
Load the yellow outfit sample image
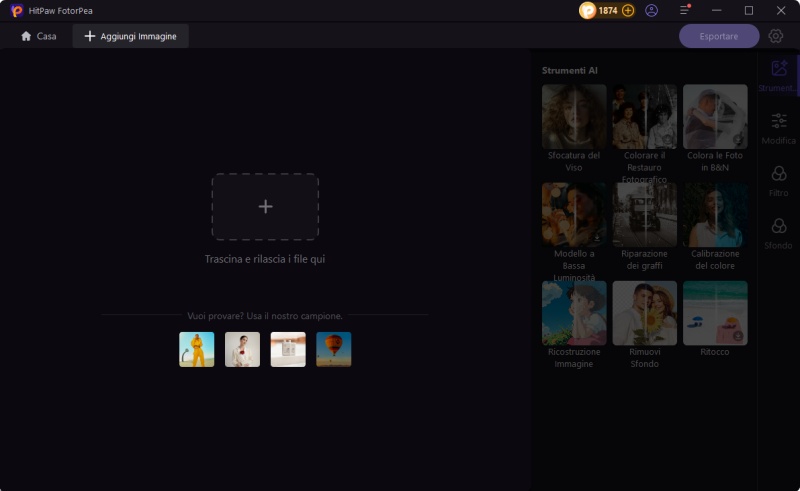[197, 349]
